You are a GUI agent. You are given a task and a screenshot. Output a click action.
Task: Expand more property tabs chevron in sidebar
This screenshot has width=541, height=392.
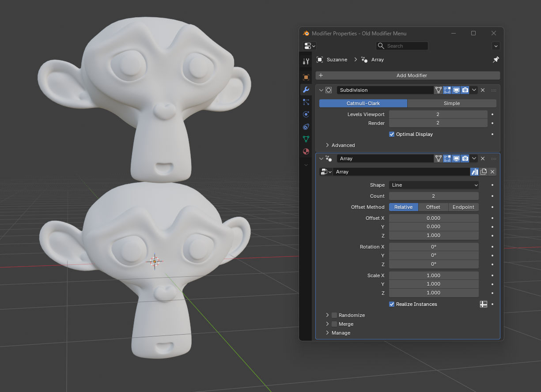pyautogui.click(x=306, y=165)
